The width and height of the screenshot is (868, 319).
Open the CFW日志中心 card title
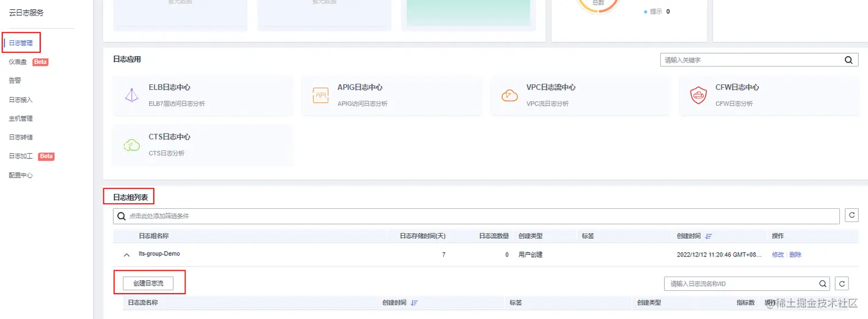click(737, 87)
